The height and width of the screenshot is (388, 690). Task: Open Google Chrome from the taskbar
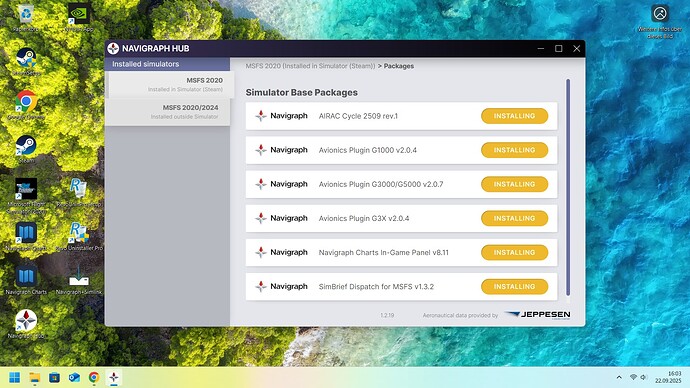coord(94,377)
